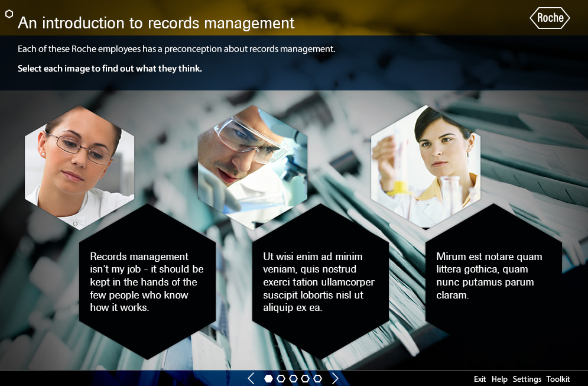Click the small hexagon icon beside the title

tap(9, 14)
